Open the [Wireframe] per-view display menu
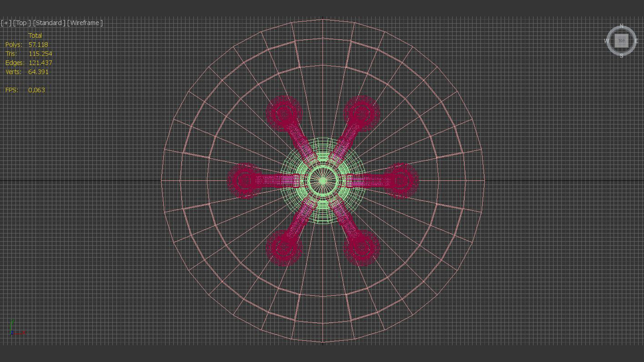The width and height of the screenshot is (644, 362). pyautogui.click(x=85, y=23)
